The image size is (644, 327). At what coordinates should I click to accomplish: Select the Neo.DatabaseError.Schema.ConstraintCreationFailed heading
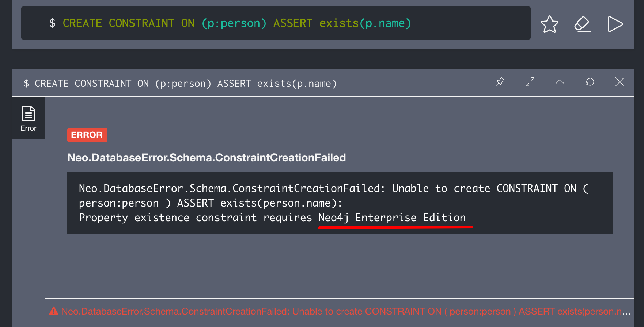pyautogui.click(x=207, y=158)
